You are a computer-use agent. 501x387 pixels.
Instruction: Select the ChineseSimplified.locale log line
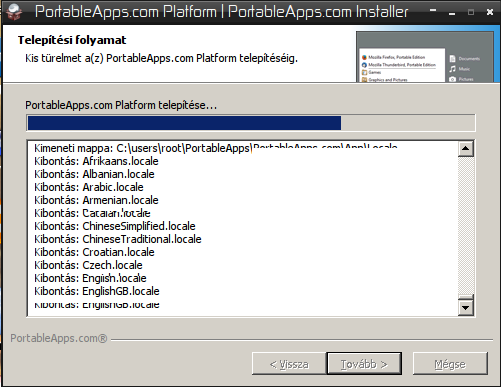pyautogui.click(x=115, y=226)
